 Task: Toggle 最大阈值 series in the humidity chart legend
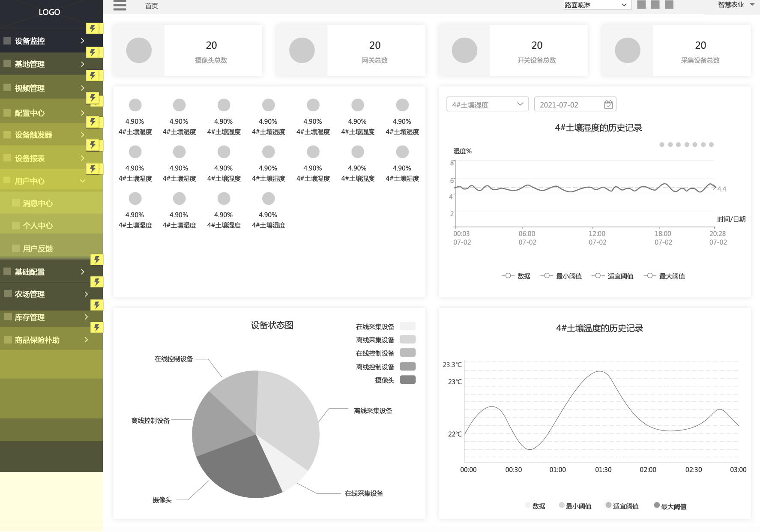click(x=664, y=276)
